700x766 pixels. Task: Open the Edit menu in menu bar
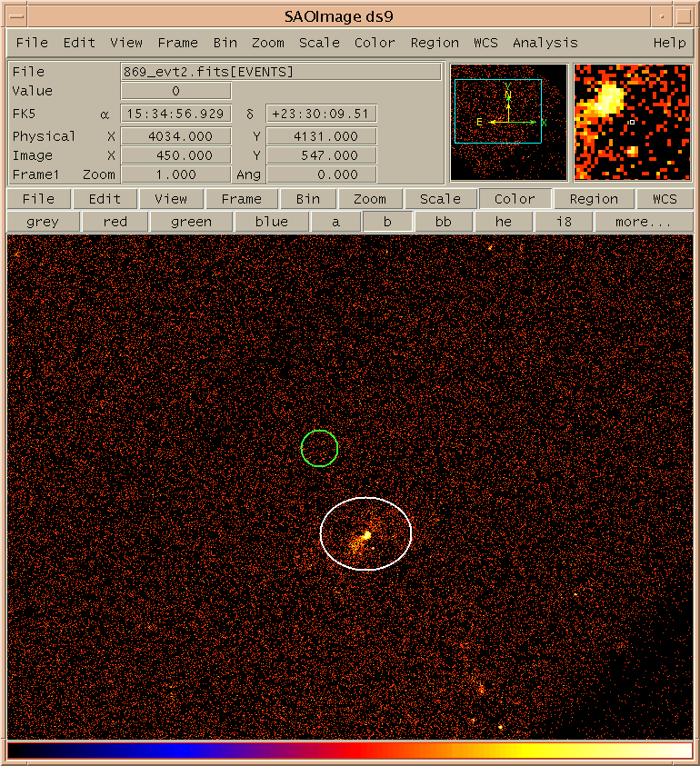[x=79, y=43]
